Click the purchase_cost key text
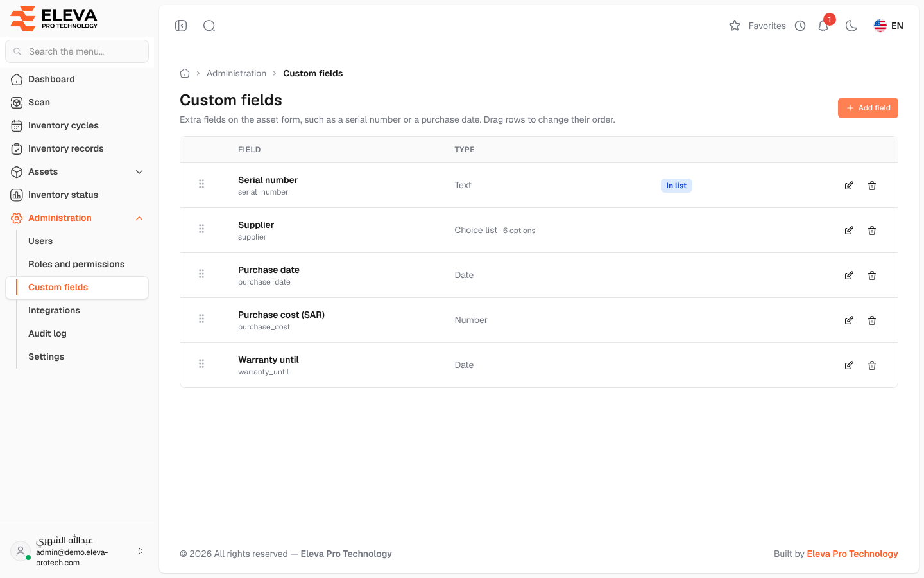 (x=264, y=327)
